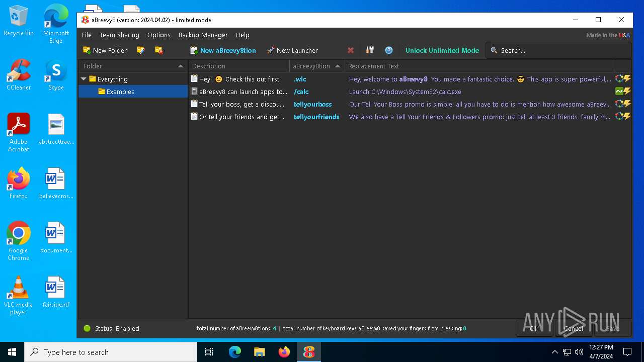Click Unlock Unlimited Mode link
644x362 pixels.
tap(442, 50)
